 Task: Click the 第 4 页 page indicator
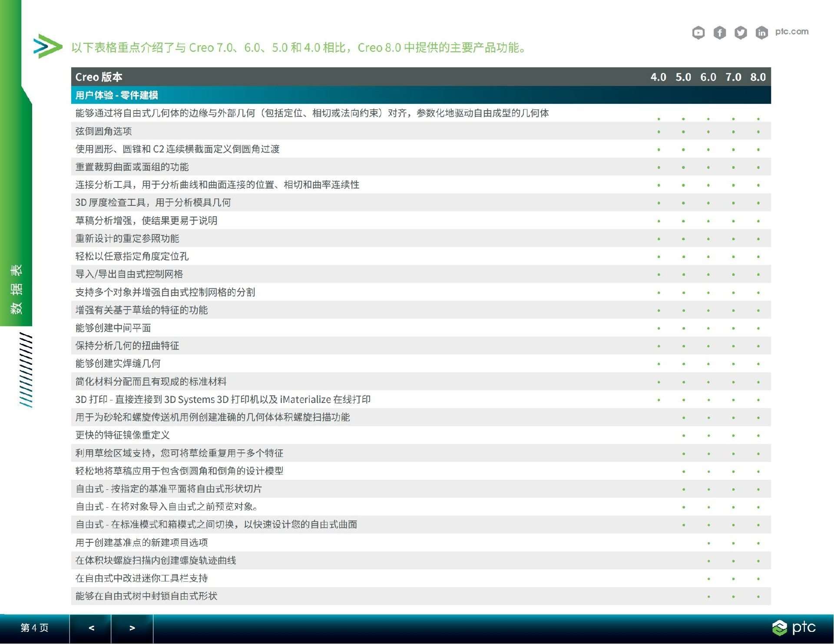[34, 628]
